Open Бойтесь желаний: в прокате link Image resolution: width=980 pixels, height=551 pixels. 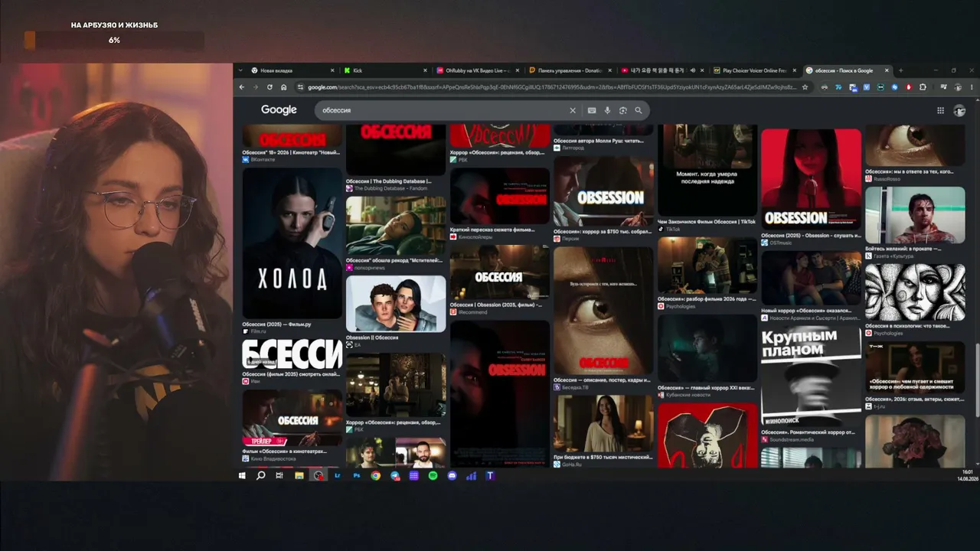click(x=903, y=249)
